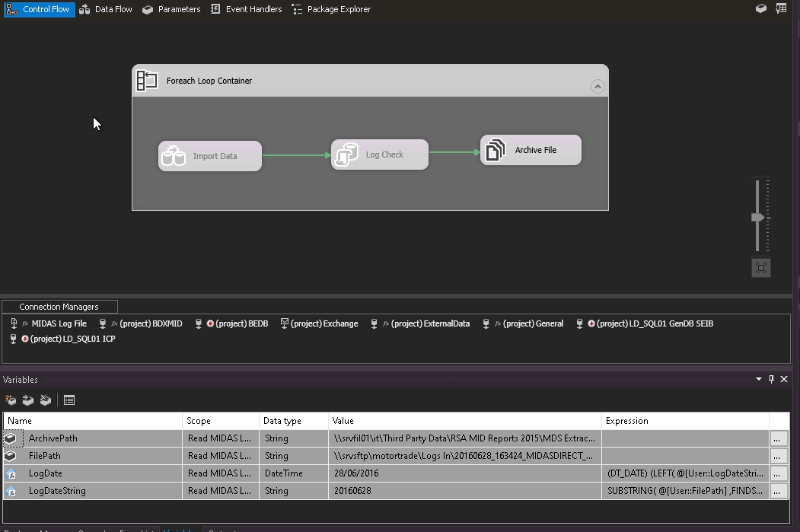Click the DateTime data type cell

click(x=294, y=473)
